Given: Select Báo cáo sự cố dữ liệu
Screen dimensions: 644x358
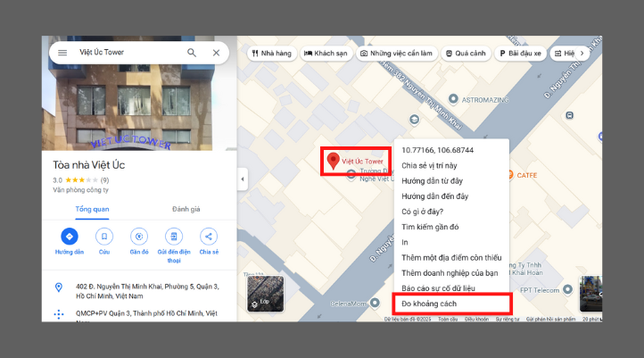Looking at the screenshot, I should pos(438,288).
